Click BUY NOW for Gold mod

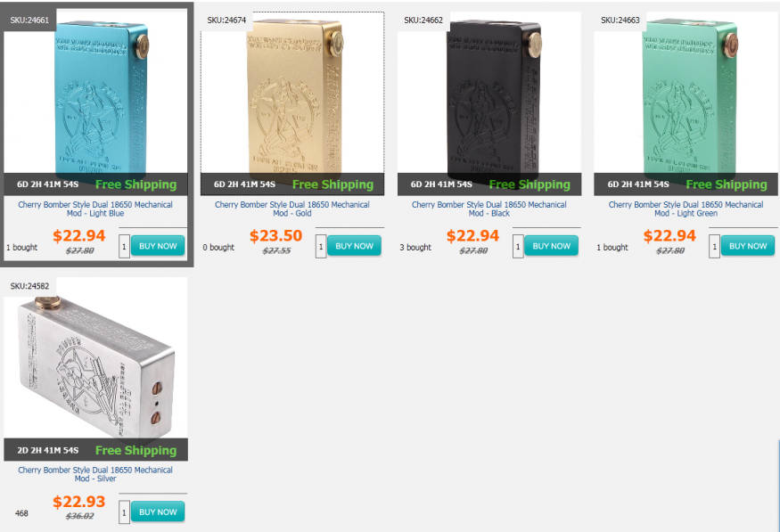[x=354, y=246]
